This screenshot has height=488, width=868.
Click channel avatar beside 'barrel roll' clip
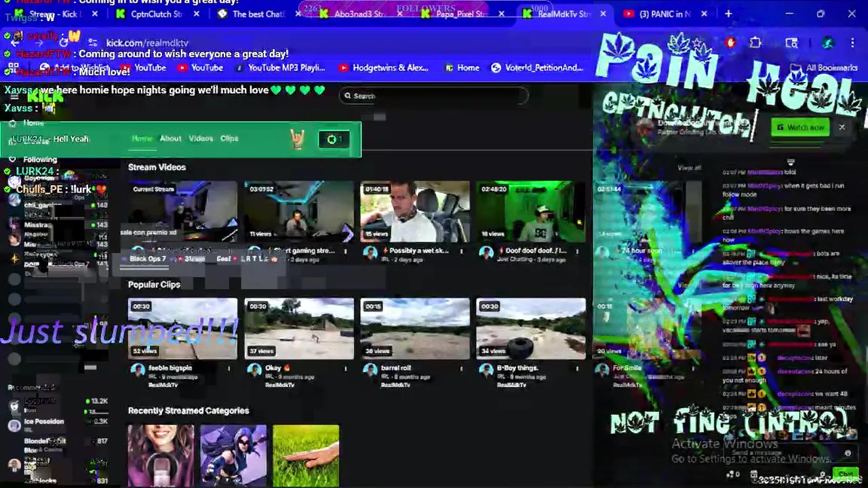pyautogui.click(x=370, y=369)
